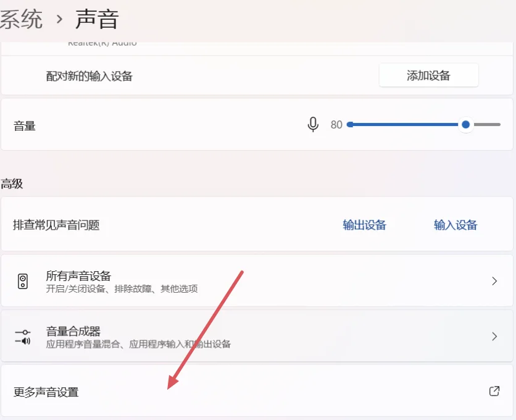Click the microphone icon beside the volume slider
This screenshot has height=420, width=516.
[313, 124]
